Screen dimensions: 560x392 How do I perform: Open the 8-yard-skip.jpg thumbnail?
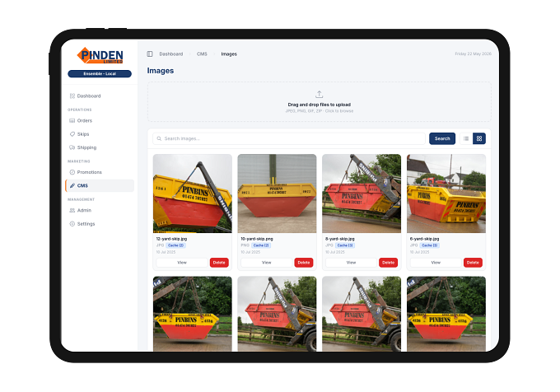[362, 194]
